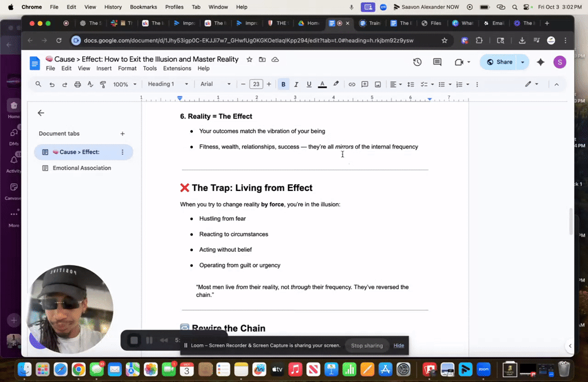The width and height of the screenshot is (588, 382).
Task: Click the paint format tool
Action: tap(103, 84)
